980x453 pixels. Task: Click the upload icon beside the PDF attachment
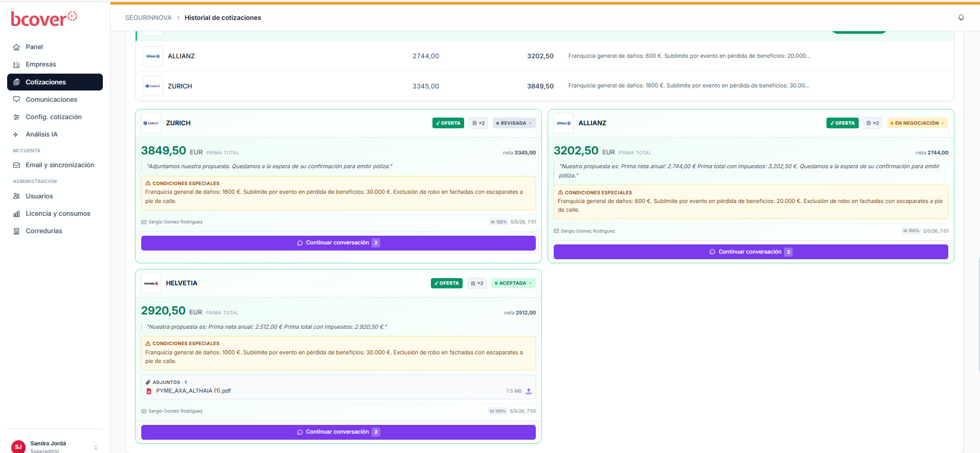click(529, 392)
